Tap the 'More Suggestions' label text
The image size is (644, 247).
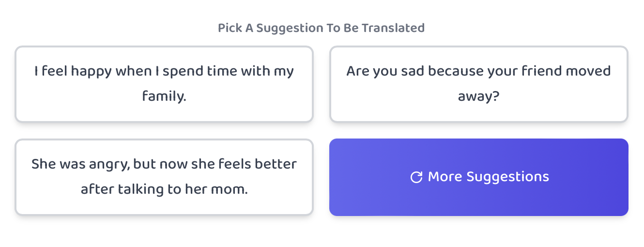488,177
